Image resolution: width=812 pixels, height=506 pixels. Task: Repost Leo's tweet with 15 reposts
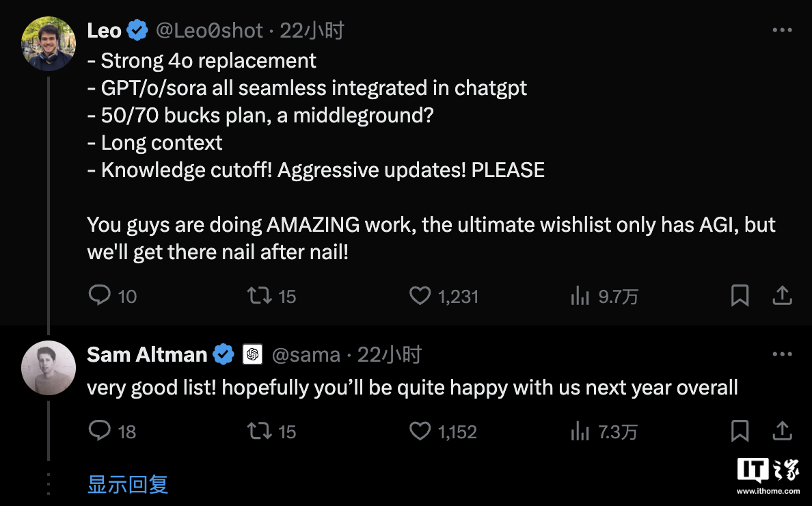click(259, 295)
